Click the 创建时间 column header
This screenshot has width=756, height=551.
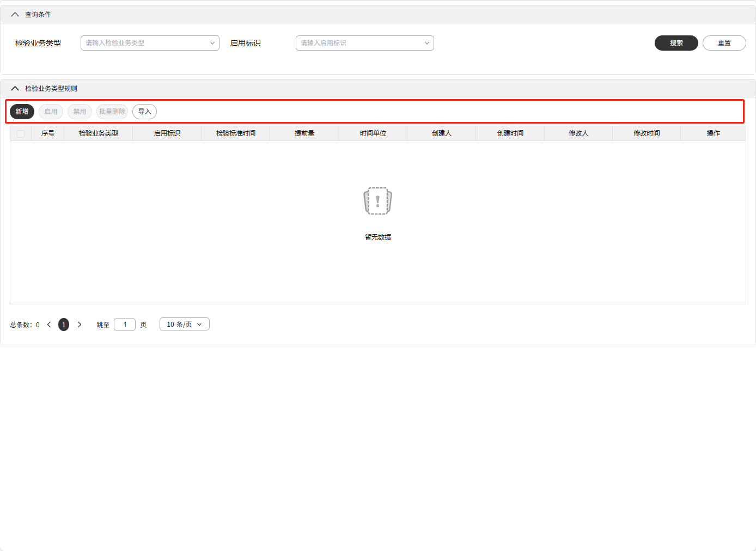(510, 133)
